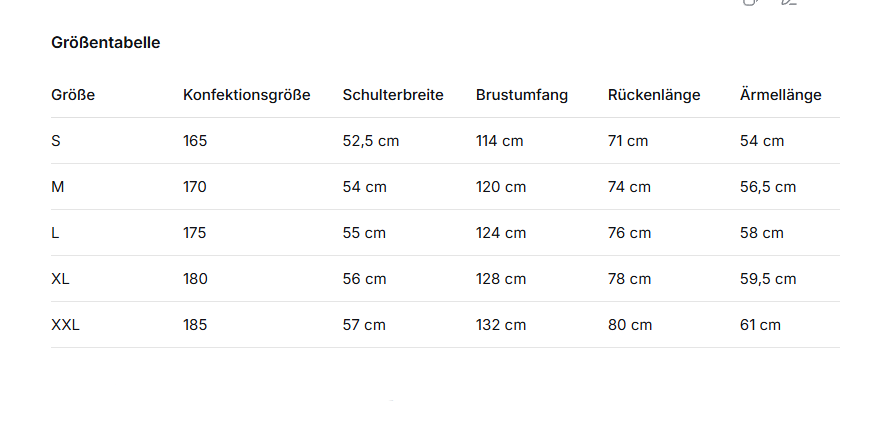Click the 165 Konfektionsgröße value

click(195, 141)
